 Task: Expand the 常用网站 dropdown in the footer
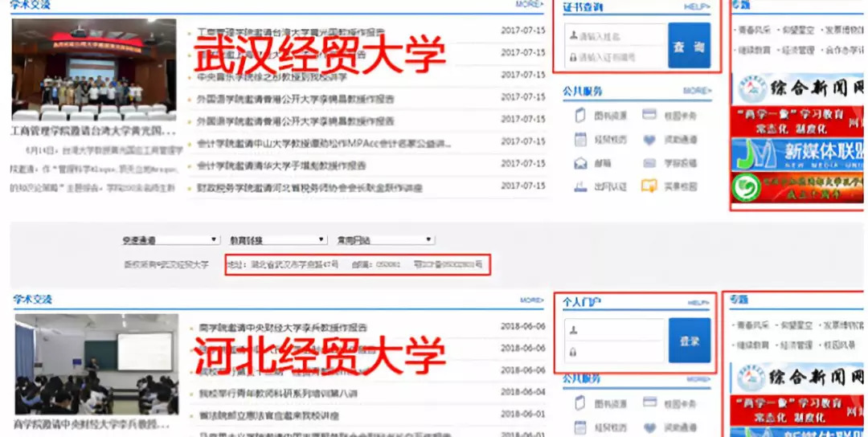click(385, 240)
